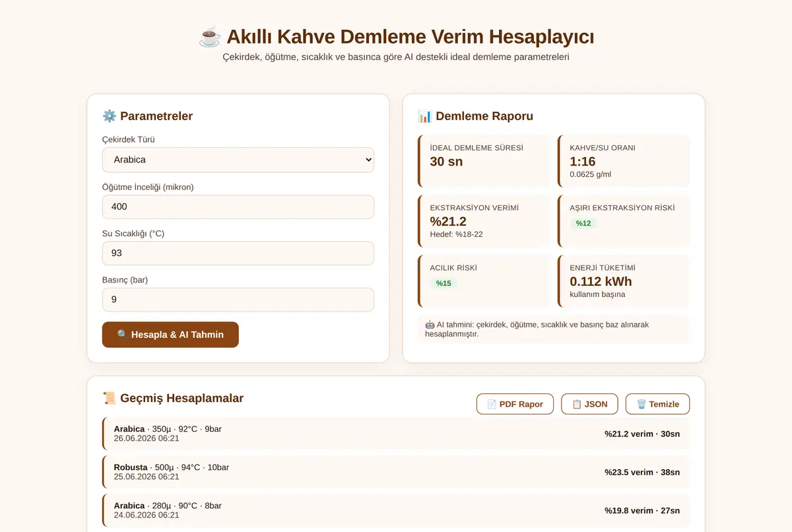Click the scroll icon beside Geçmiş Hesaplamalar

coord(110,398)
